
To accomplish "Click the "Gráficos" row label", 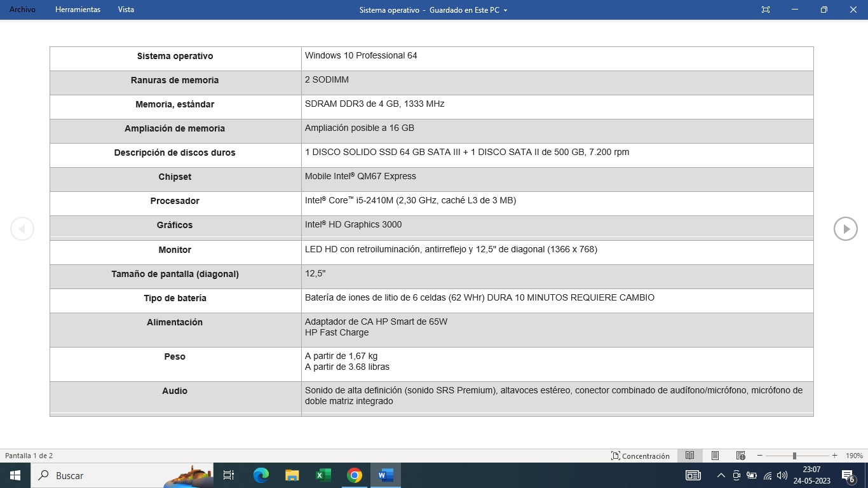I will click(175, 225).
